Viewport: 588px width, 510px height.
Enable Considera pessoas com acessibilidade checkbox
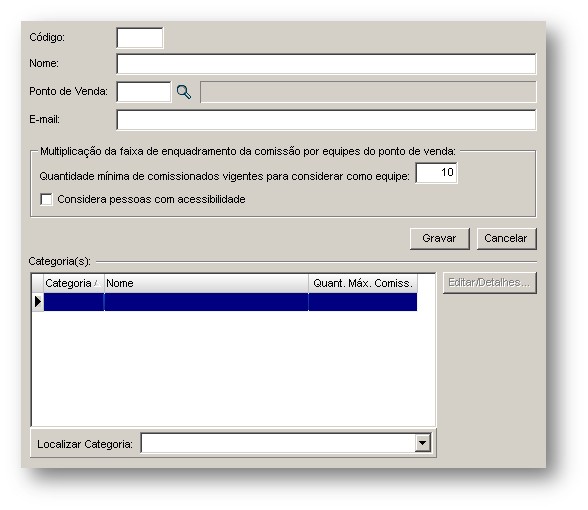tap(46, 199)
